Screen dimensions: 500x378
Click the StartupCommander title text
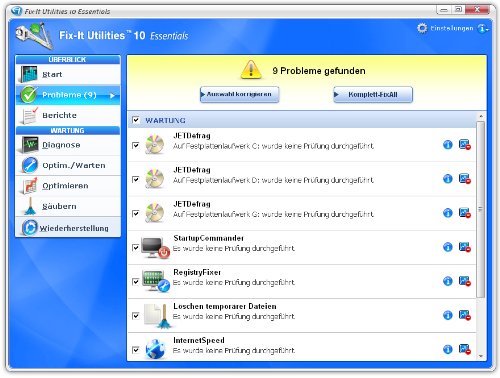[x=208, y=238]
